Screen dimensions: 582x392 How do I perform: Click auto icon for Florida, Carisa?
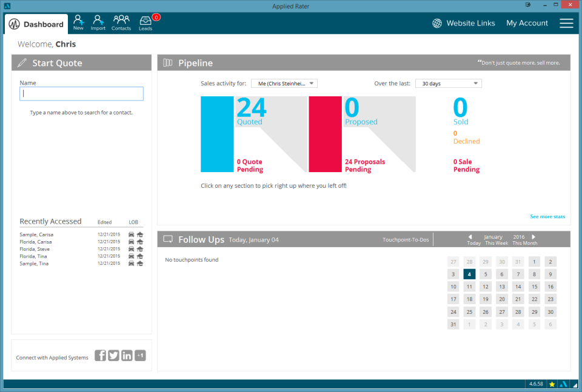tap(132, 241)
